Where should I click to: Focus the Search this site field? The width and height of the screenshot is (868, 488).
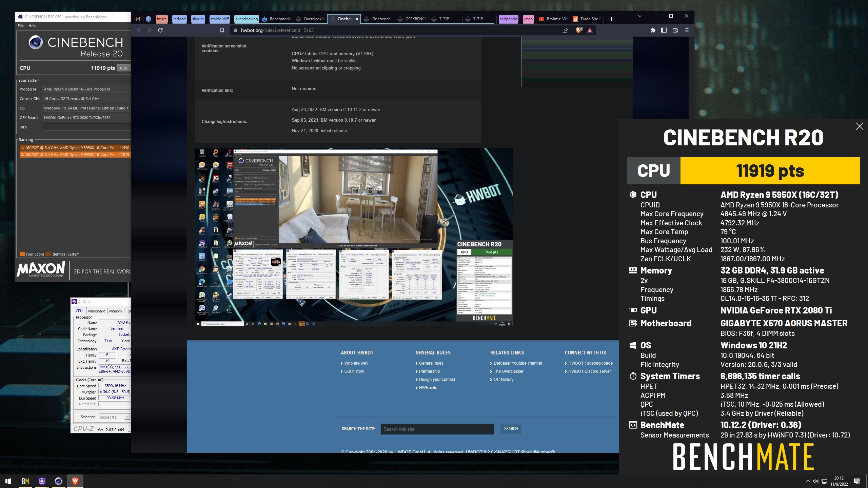click(437, 429)
